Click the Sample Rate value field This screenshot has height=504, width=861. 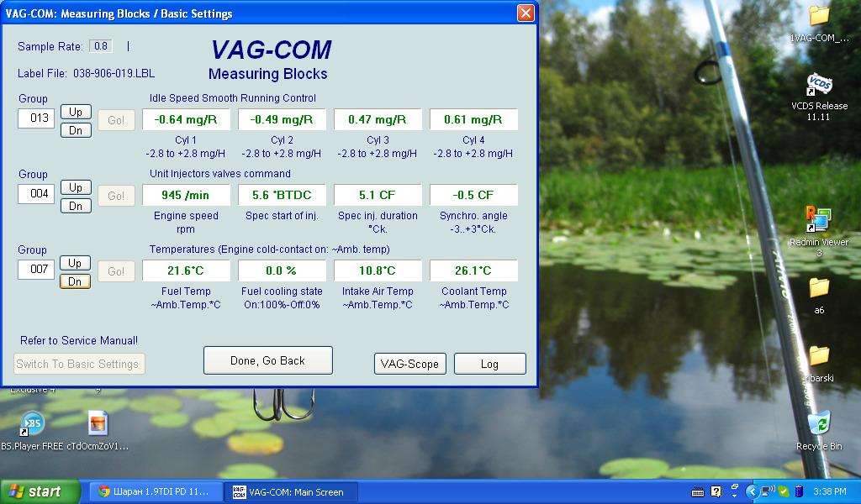click(x=101, y=46)
